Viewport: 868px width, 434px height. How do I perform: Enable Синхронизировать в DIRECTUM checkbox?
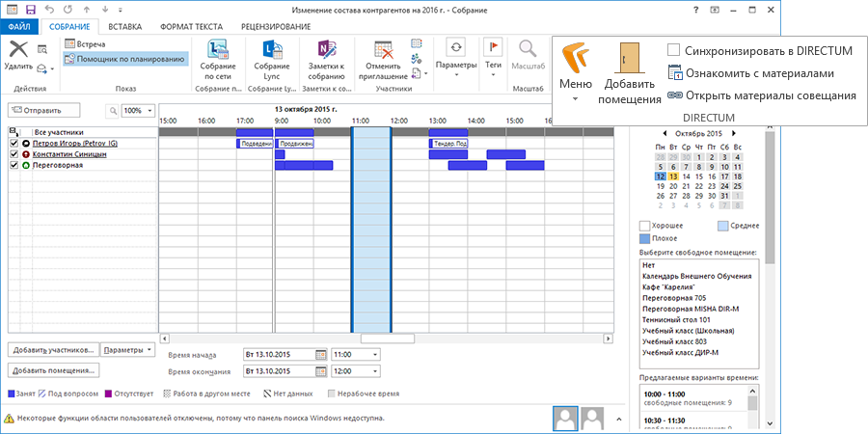674,49
